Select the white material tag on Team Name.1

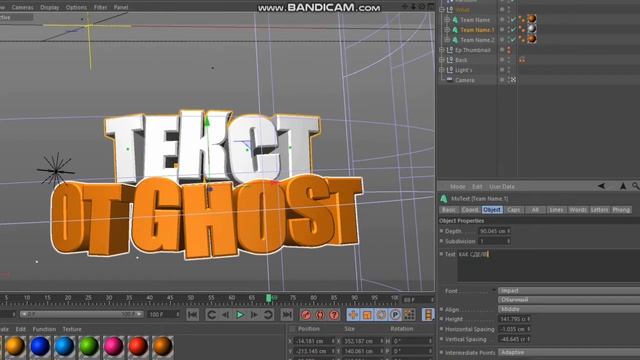click(x=532, y=29)
